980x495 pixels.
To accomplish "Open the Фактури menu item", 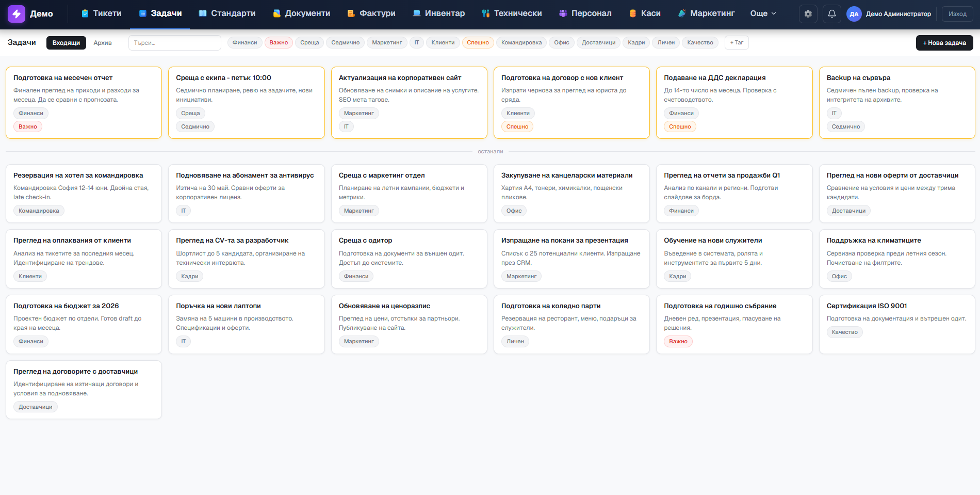I will [371, 13].
